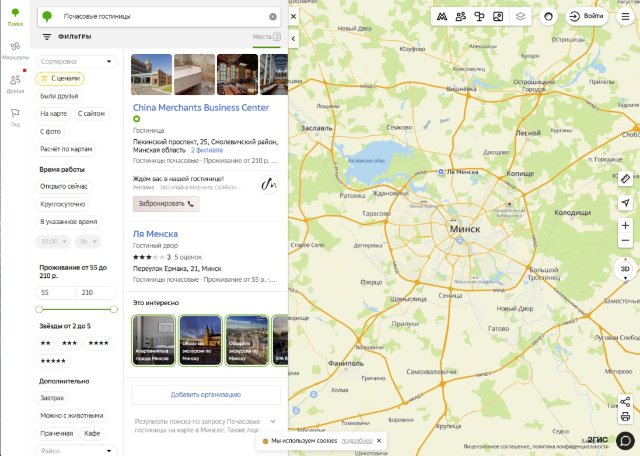Switch to the Места tab
The width and height of the screenshot is (640, 456).
pyautogui.click(x=267, y=37)
